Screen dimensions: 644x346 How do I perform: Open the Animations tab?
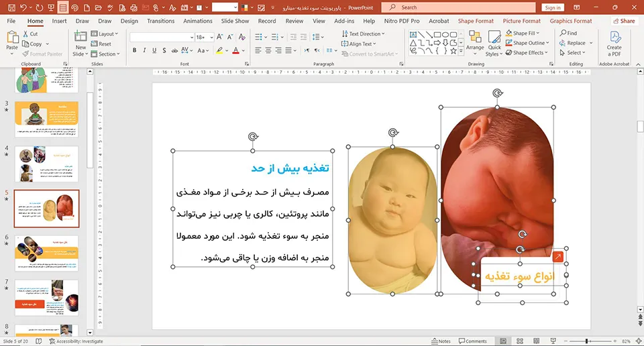coord(197,21)
